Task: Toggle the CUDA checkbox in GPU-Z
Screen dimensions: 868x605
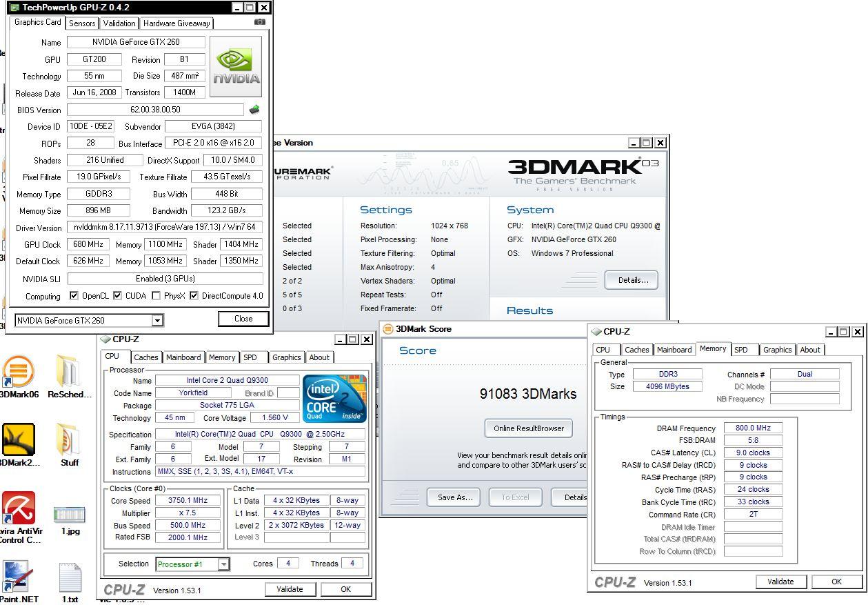Action: tap(117, 296)
